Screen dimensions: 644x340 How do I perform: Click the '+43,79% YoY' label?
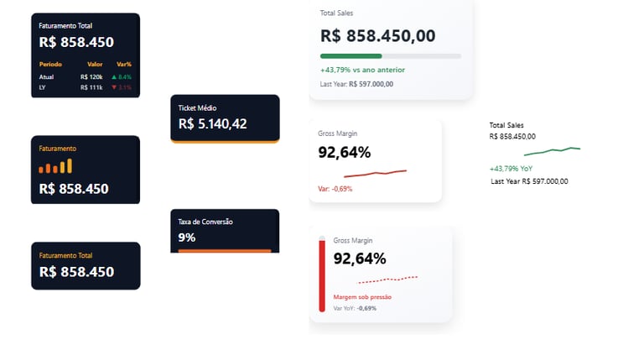click(511, 169)
